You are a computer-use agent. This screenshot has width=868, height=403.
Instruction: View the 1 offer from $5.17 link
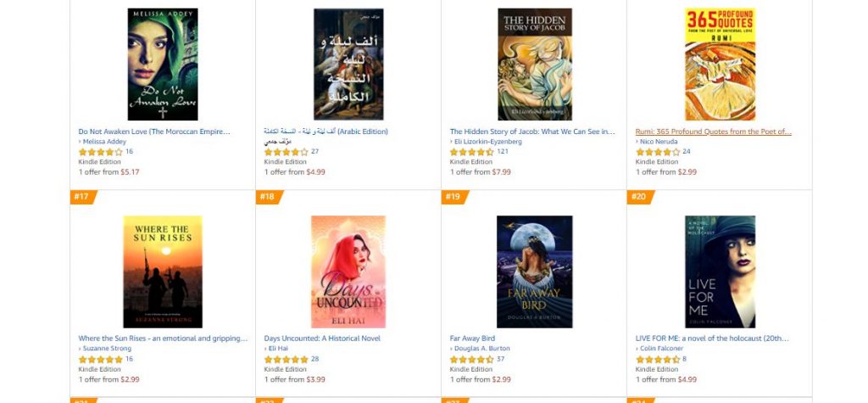[109, 172]
